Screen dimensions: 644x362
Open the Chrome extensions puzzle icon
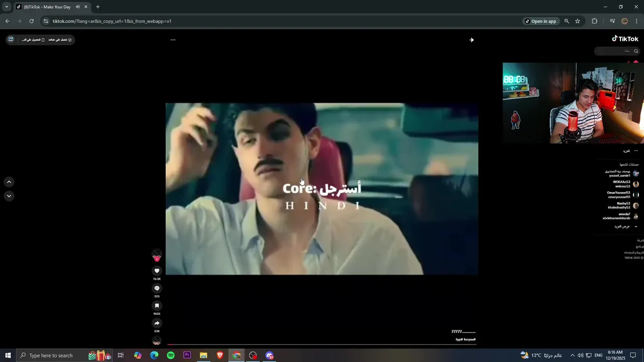tap(595, 21)
